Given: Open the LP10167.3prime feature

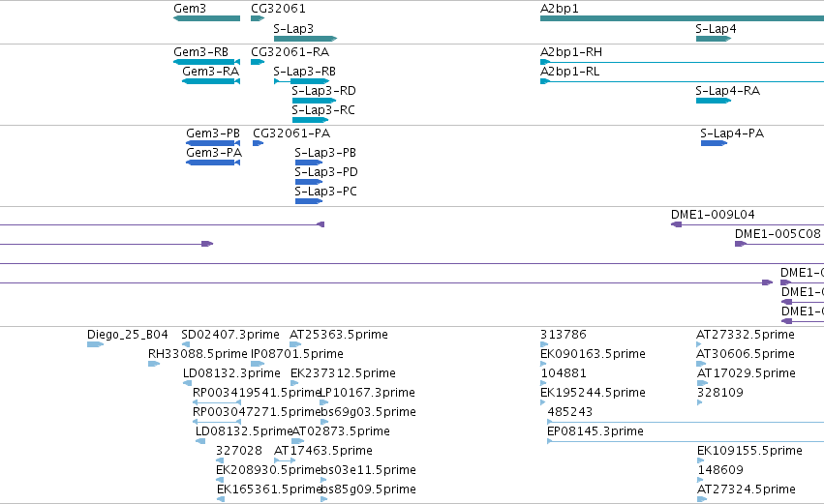Looking at the screenshot, I should 367,393.
